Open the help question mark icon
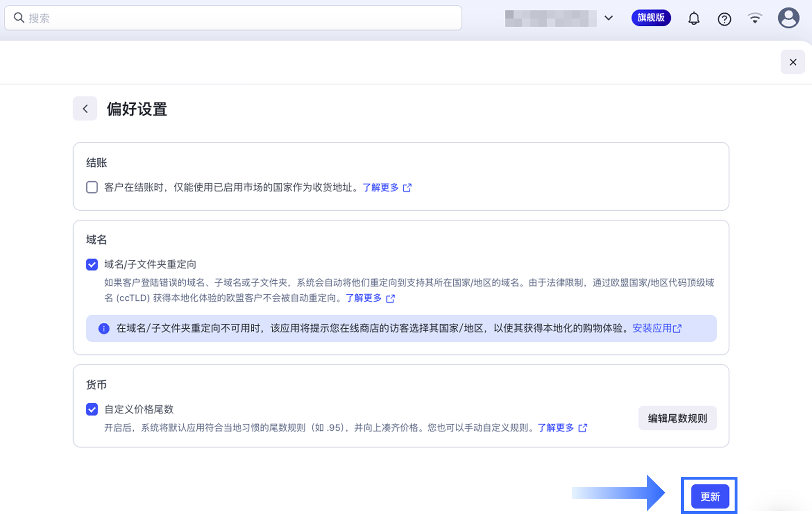812x514 pixels. click(724, 19)
